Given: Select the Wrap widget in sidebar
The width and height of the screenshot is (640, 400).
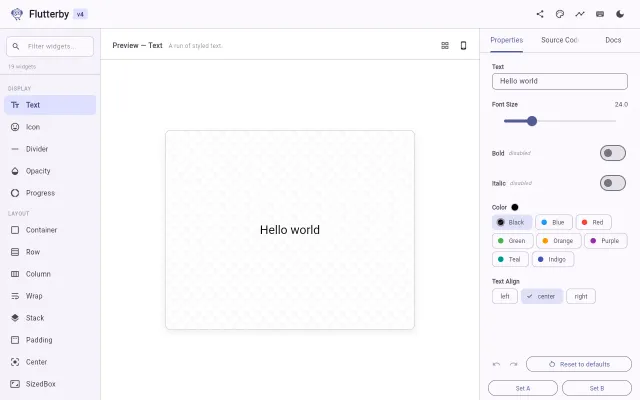Looking at the screenshot, I should click(50, 296).
